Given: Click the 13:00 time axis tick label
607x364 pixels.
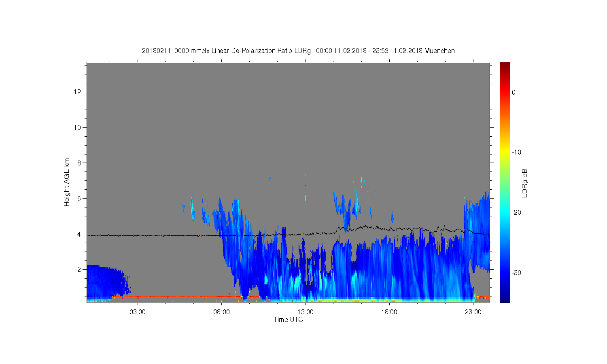Looking at the screenshot, I should tap(306, 312).
